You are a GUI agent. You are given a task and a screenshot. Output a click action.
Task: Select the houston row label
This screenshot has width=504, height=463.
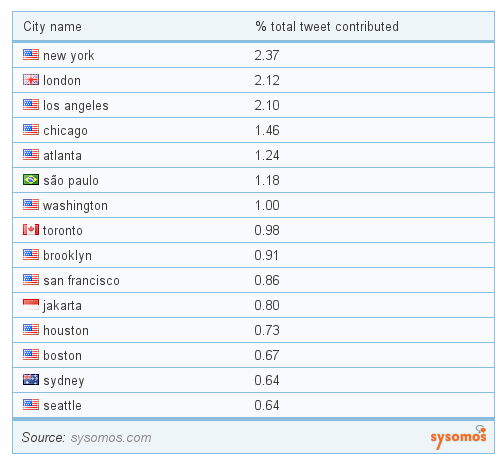click(x=66, y=330)
